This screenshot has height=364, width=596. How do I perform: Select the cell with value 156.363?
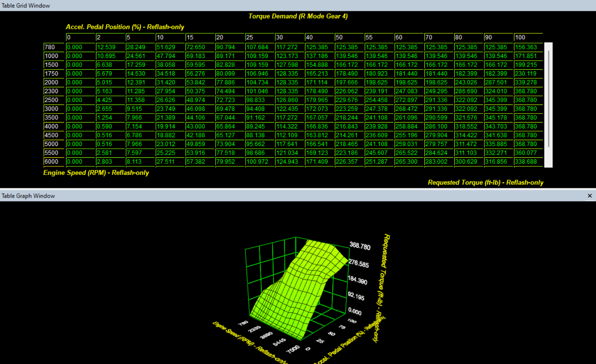tap(528, 47)
